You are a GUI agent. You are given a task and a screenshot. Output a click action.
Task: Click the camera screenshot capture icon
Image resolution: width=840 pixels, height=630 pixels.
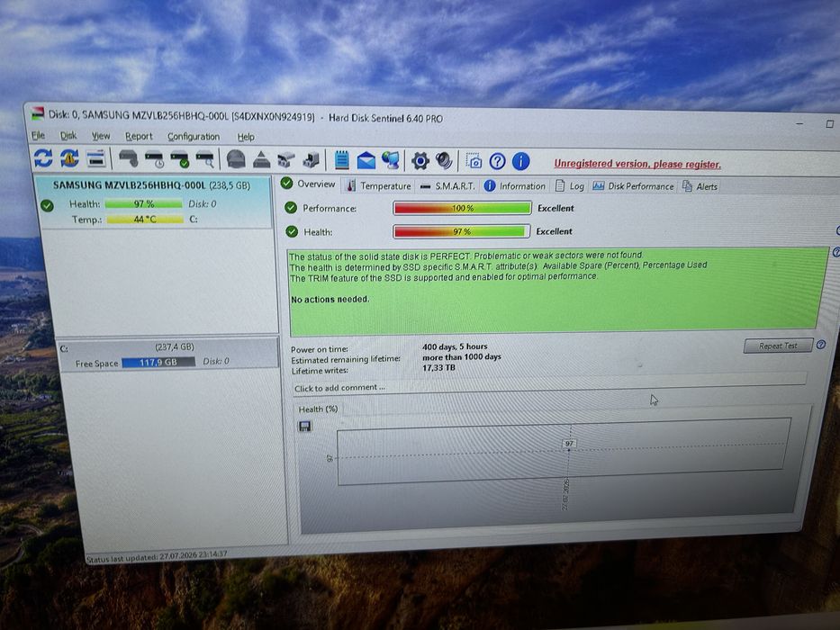pyautogui.click(x=474, y=161)
